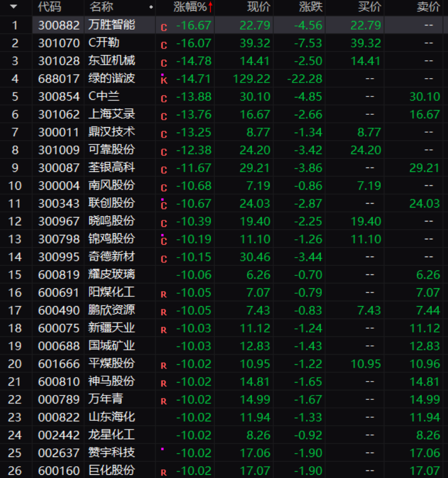Click the 涨跌 column header
The height and width of the screenshot is (478, 448).
(311, 8)
